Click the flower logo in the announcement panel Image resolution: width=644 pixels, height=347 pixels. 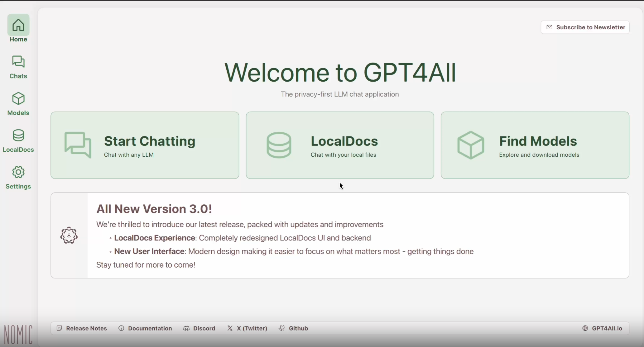pos(69,235)
